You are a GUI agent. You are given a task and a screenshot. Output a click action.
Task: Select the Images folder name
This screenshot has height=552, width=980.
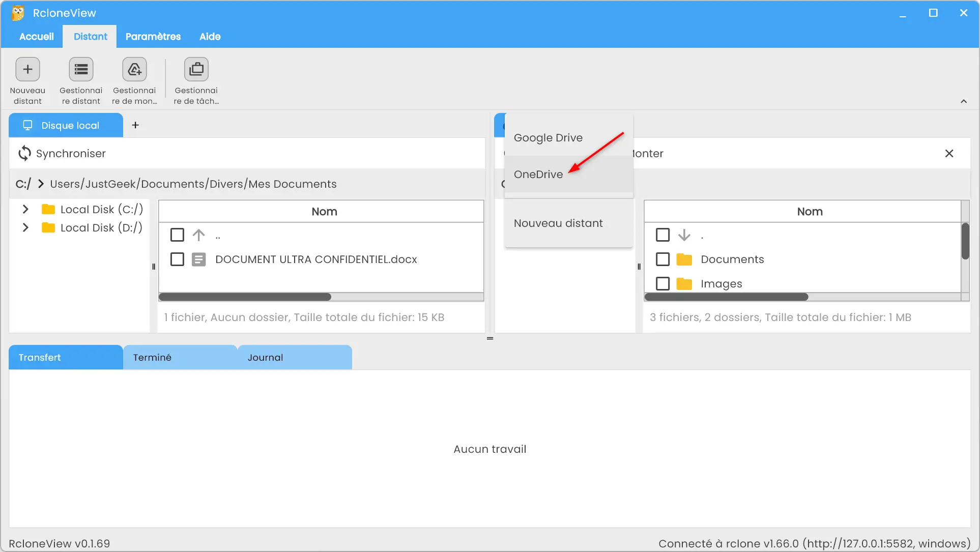(x=721, y=284)
